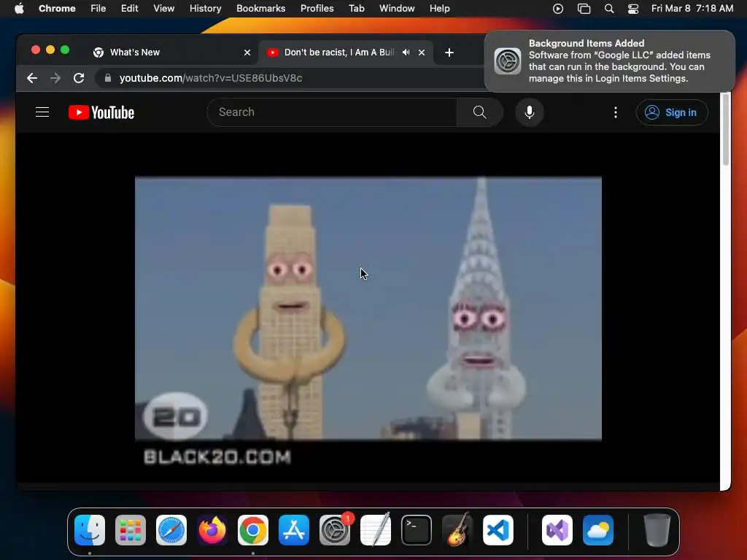Go back using the browser back arrow
The height and width of the screenshot is (560, 747).
click(x=32, y=78)
